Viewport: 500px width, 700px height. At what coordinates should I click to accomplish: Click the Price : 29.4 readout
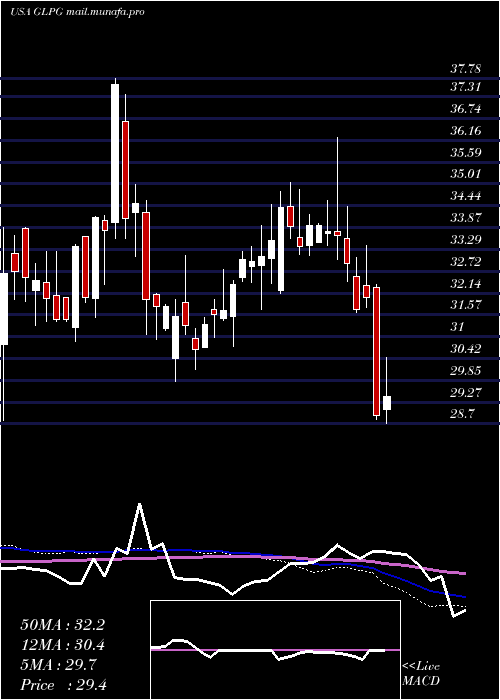62,685
